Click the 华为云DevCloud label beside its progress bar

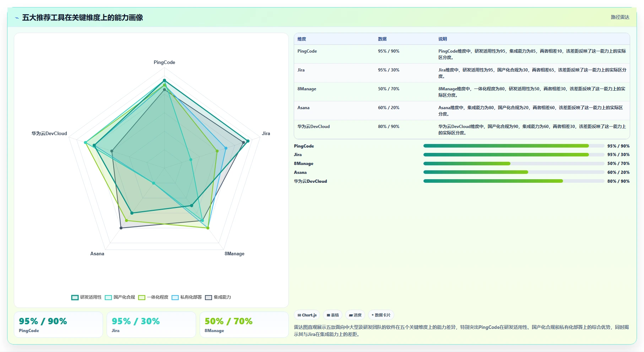(x=310, y=181)
